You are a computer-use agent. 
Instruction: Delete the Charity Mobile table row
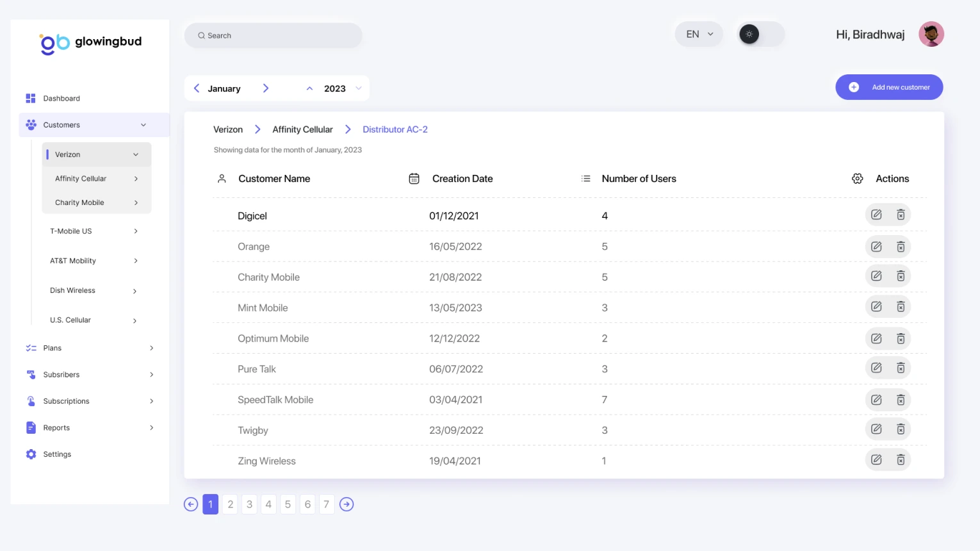coord(901,276)
